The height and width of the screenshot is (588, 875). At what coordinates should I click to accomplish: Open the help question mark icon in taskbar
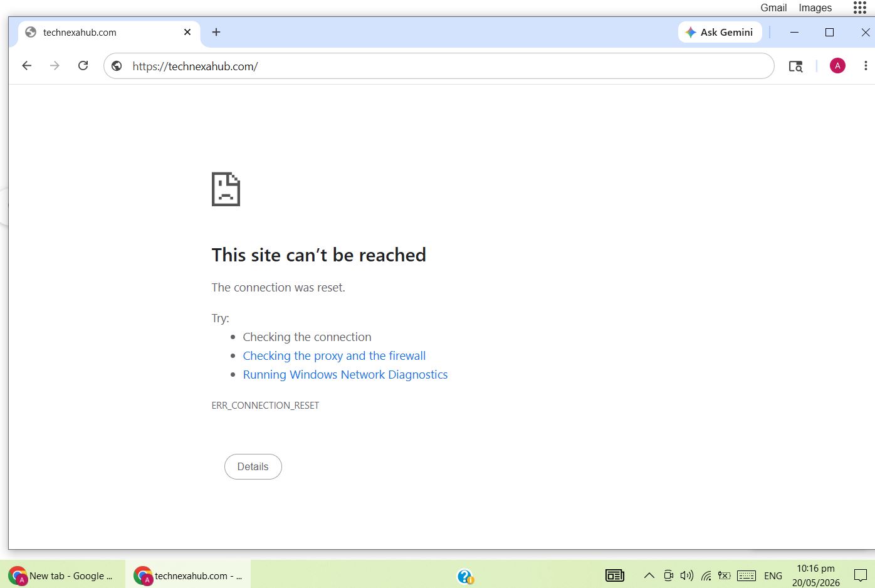coord(465,576)
